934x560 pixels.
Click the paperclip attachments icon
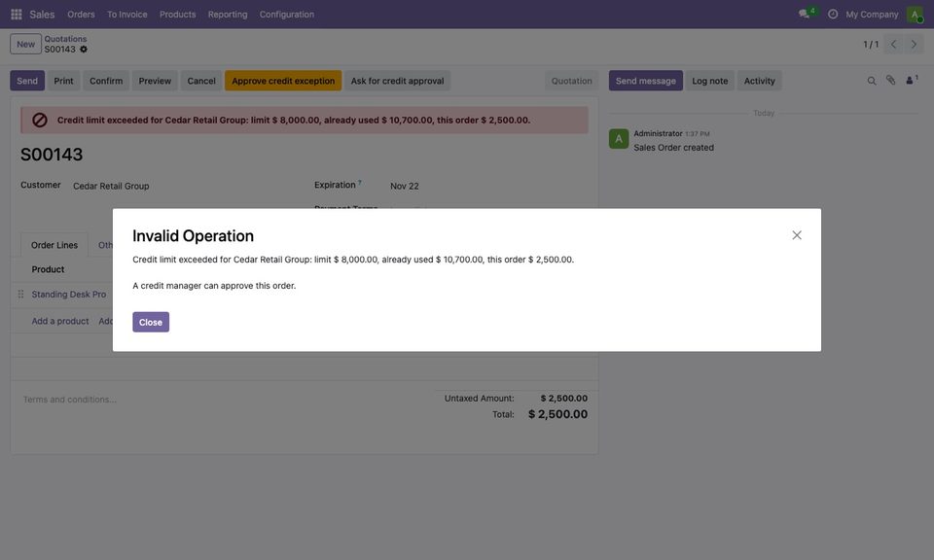890,80
